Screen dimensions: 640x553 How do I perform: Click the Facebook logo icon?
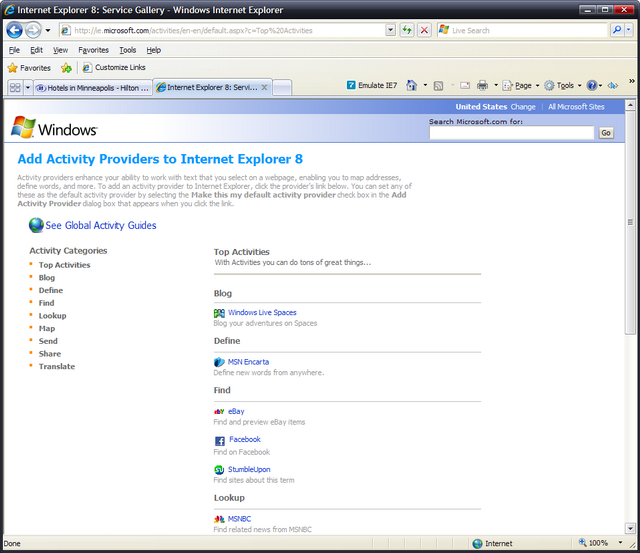pyautogui.click(x=220, y=441)
